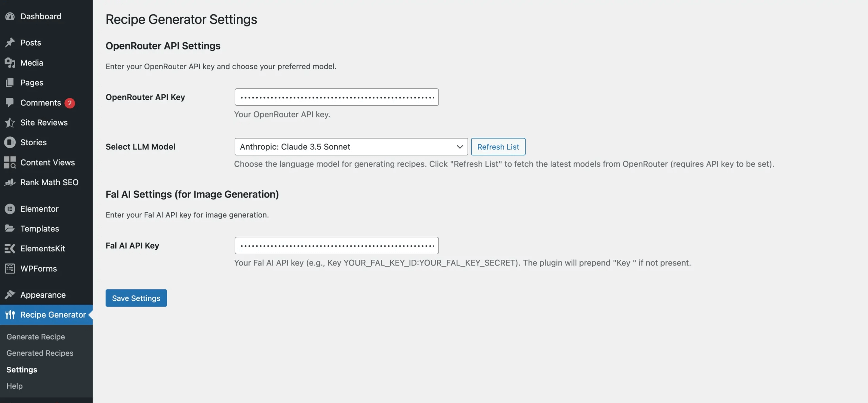This screenshot has width=868, height=403.
Task: Focus the Fal AI API Key field
Action: [x=336, y=246]
